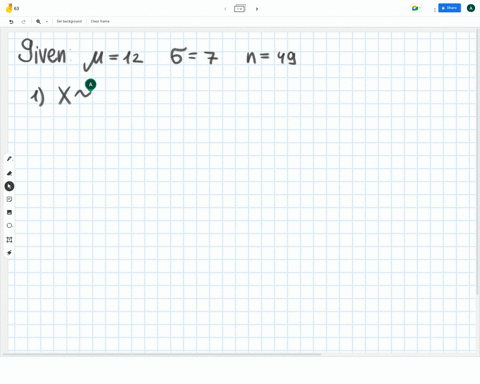Click the horizontal scrollbar at canvas bottom

(x=162, y=354)
